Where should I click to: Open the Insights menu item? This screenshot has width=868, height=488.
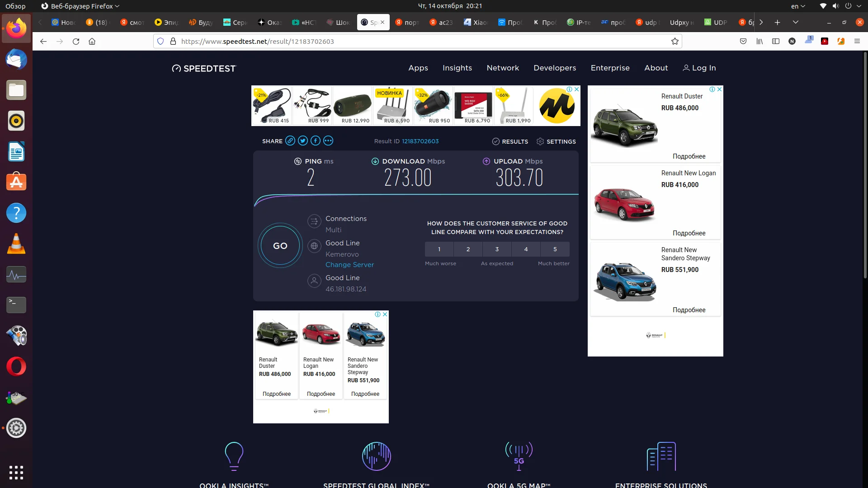[457, 68]
